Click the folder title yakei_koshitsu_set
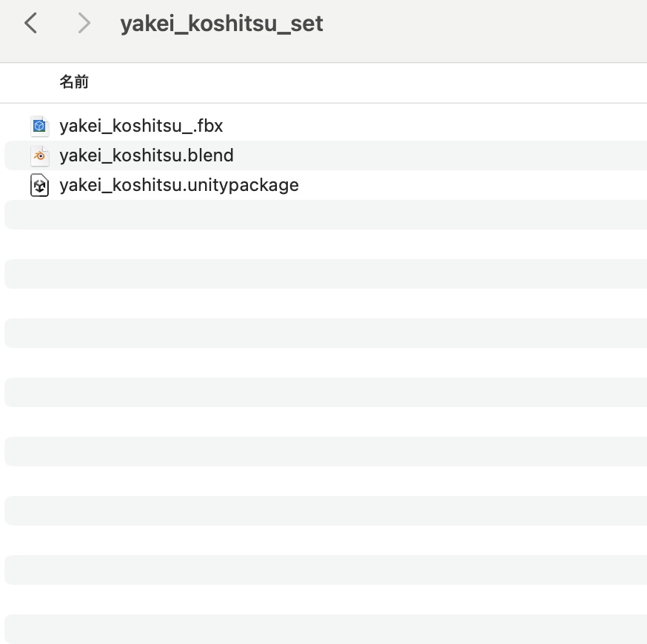The width and height of the screenshot is (647, 644). (x=221, y=23)
